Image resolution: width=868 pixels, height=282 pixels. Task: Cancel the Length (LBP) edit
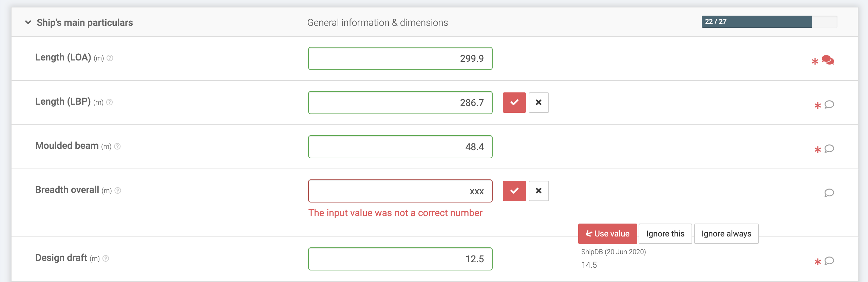coord(539,102)
